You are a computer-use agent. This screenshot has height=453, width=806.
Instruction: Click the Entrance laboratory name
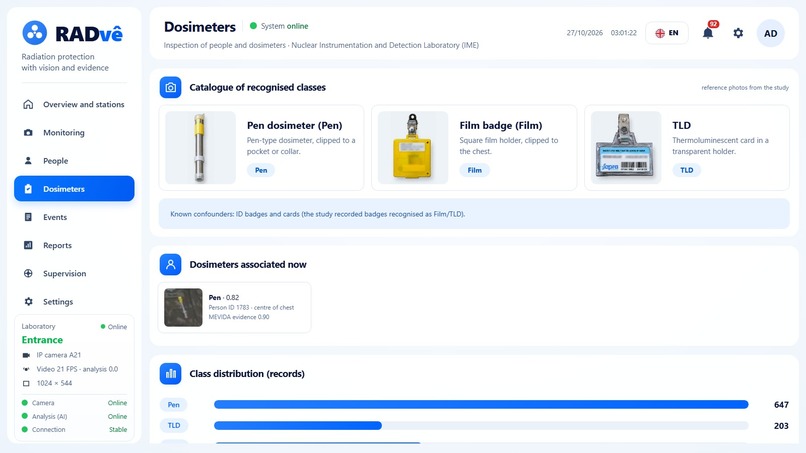point(42,340)
